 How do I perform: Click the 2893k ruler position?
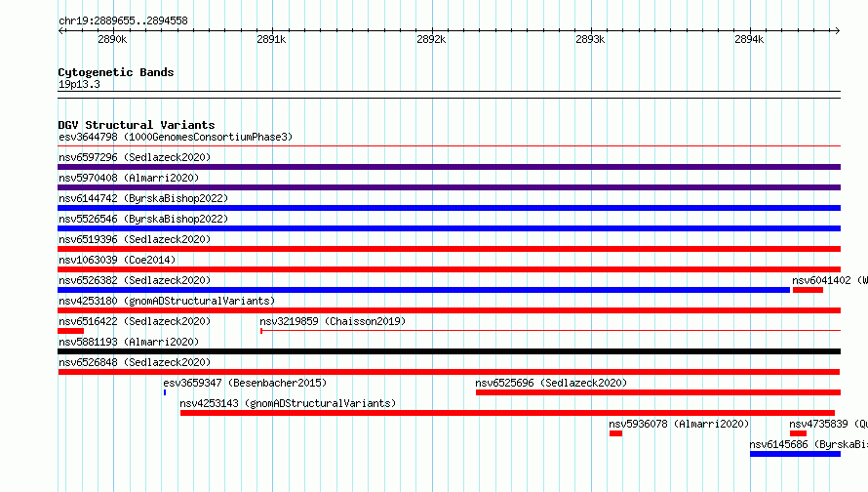pos(590,39)
